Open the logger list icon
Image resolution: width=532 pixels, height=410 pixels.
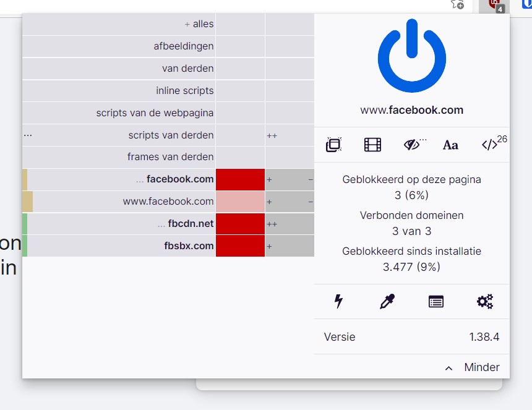pyautogui.click(x=436, y=302)
